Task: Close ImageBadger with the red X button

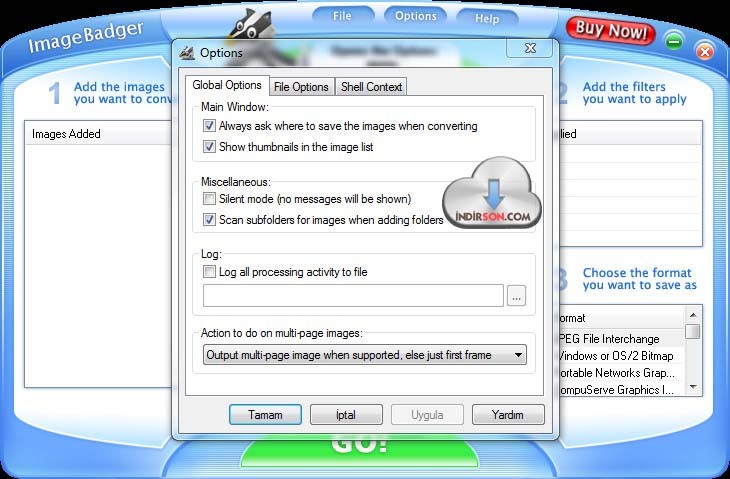Action: point(704,51)
